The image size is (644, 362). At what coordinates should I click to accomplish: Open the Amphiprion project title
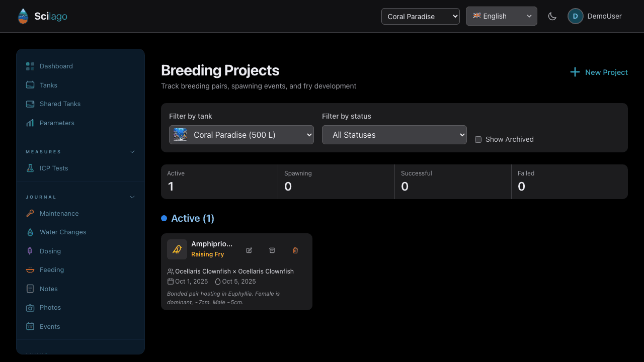[212, 244]
